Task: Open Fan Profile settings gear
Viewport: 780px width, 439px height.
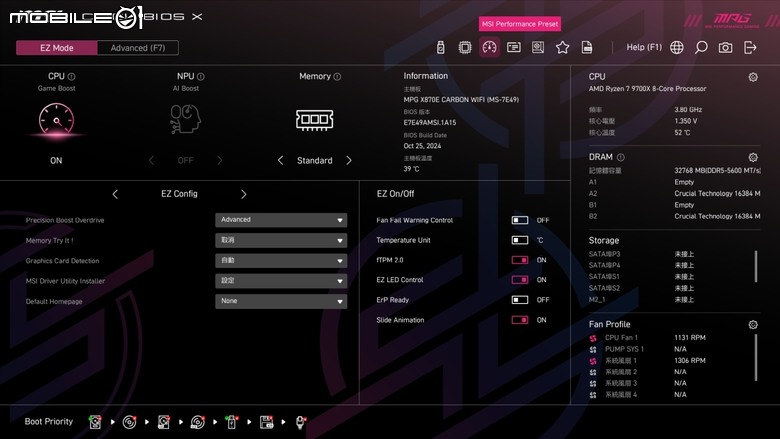Action: (x=753, y=325)
